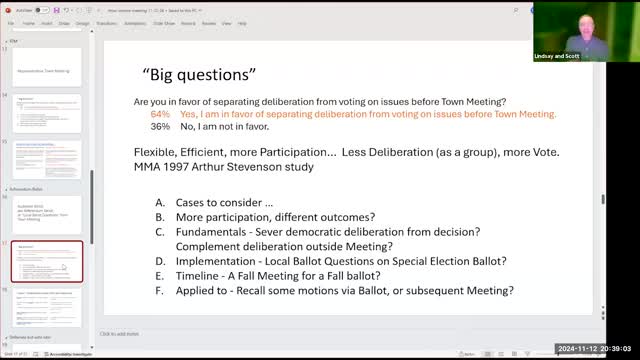The width and height of the screenshot is (640, 360).
Task: Click the main editor vertical scrollbar thumb
Action: pos(603,199)
